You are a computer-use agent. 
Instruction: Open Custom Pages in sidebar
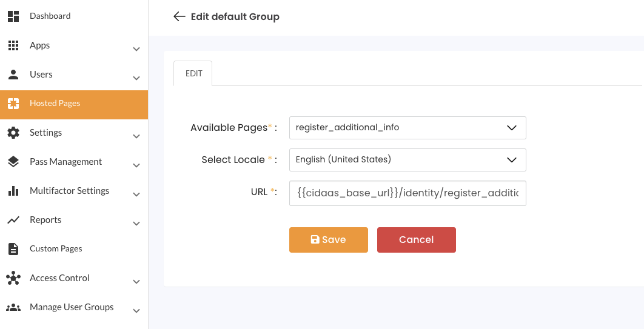click(x=56, y=249)
